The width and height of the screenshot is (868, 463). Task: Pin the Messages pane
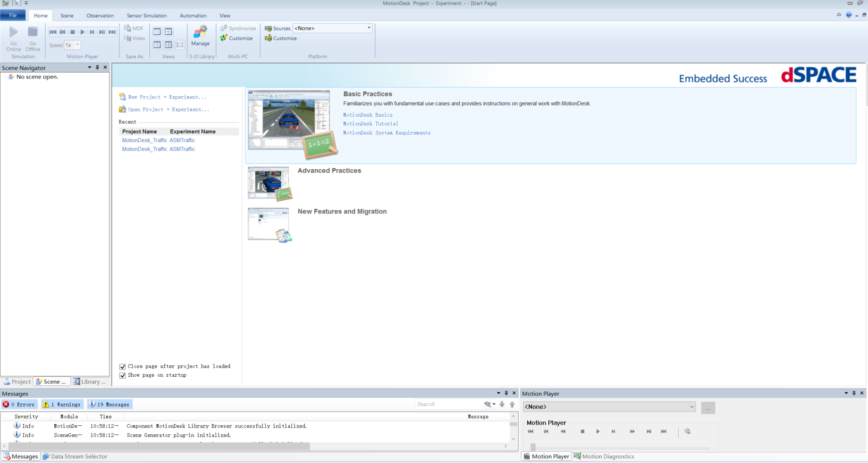click(506, 393)
